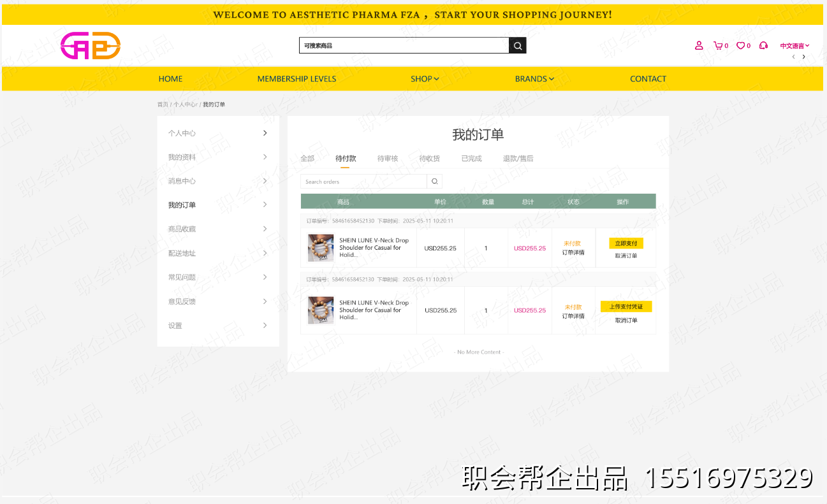
Task: Click the 立即支付 button
Action: 626,243
